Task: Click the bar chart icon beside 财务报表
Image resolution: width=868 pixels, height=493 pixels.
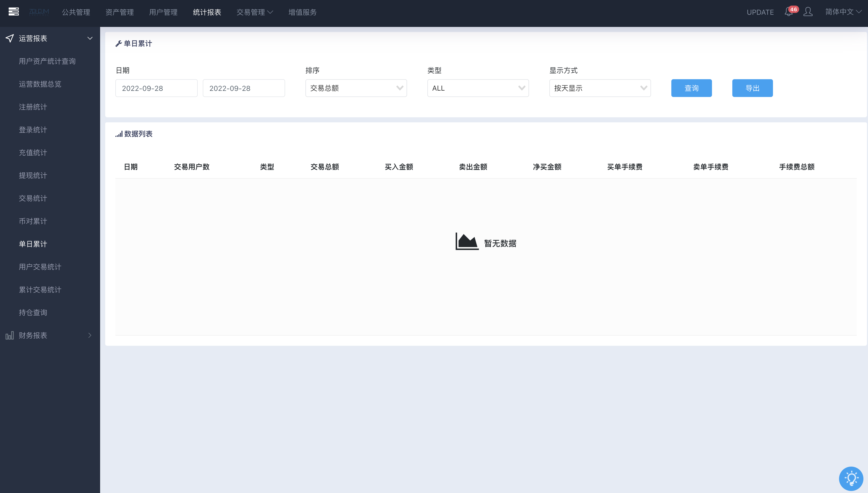Action: 9,335
